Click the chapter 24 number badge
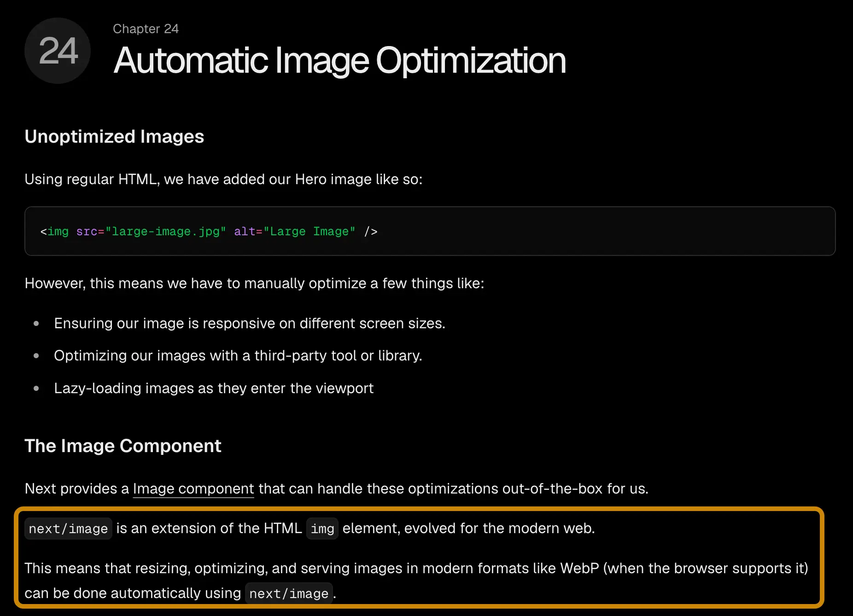The image size is (853, 616). 58,51
